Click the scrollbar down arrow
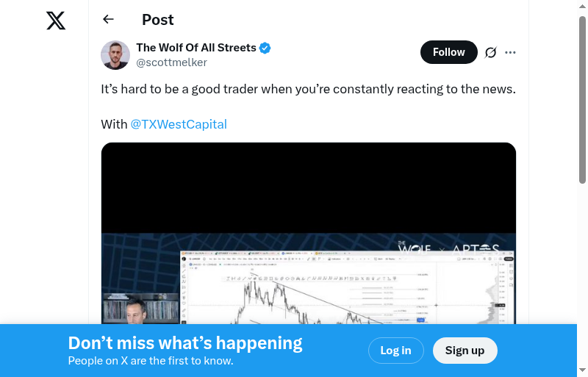This screenshot has height=377, width=588. pos(582,370)
